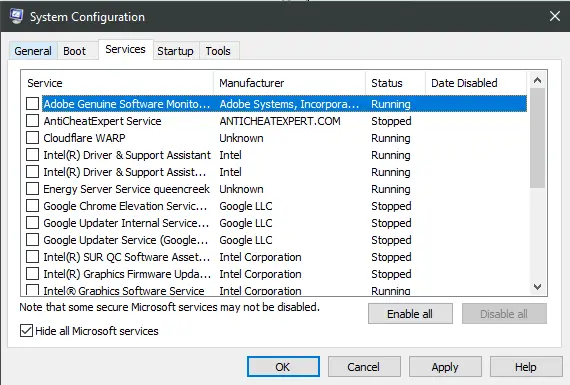Sort by the Service column header
The width and height of the screenshot is (570, 385).
click(x=117, y=83)
